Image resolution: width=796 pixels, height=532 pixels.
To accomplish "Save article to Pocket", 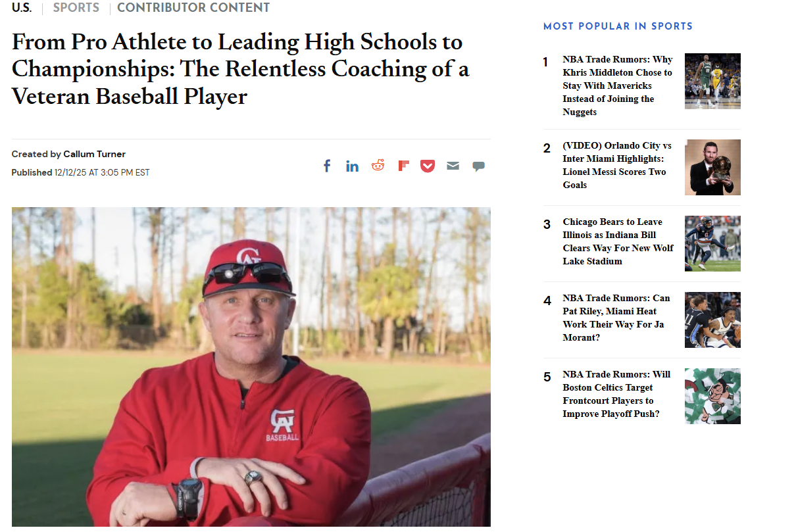I will 428,166.
